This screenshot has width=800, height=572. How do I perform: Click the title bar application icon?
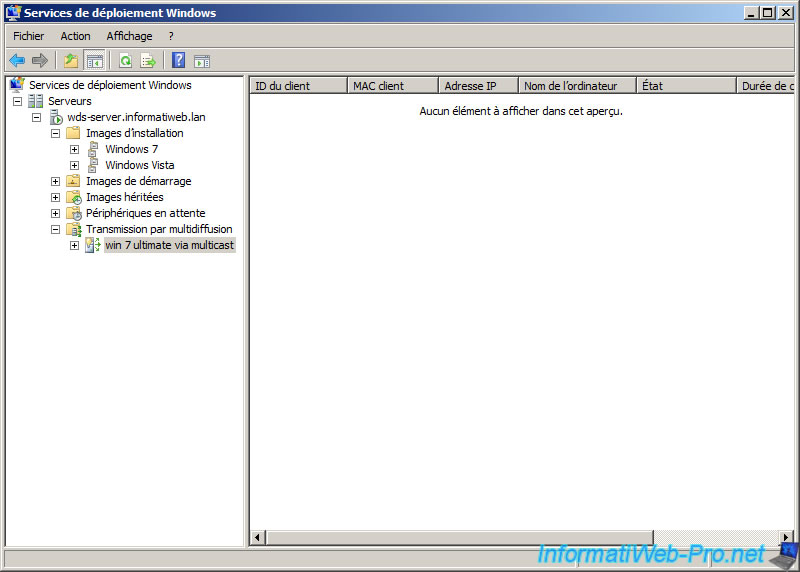[13, 12]
